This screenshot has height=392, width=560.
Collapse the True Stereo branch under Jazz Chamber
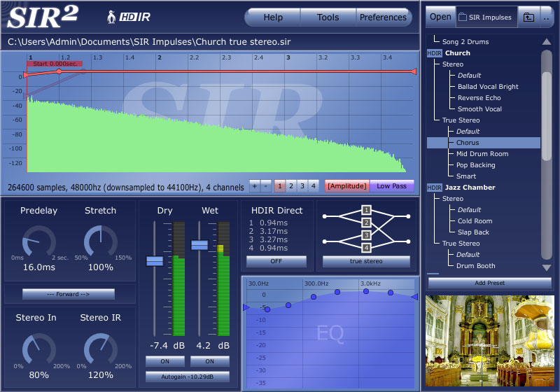tap(460, 244)
